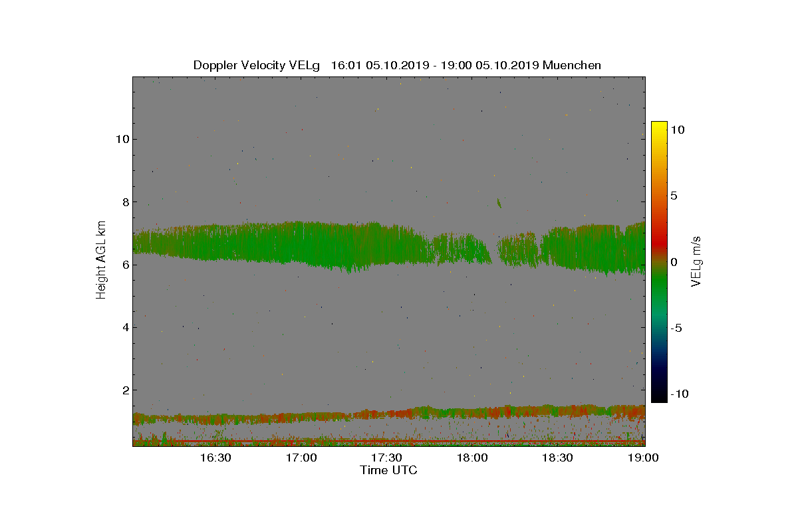The width and height of the screenshot is (798, 532).
Task: Click the 16:30 time tick label
Action: pyautogui.click(x=215, y=458)
